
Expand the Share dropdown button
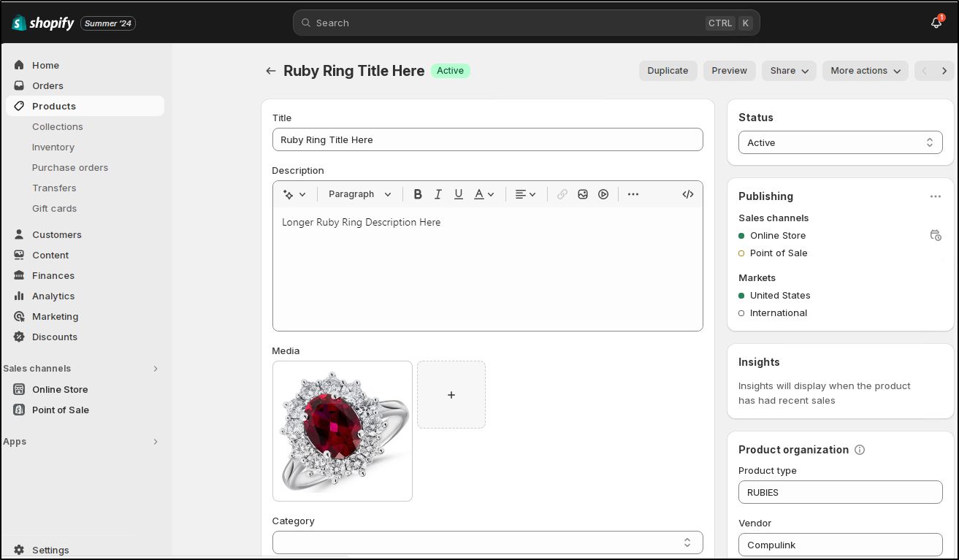click(789, 71)
